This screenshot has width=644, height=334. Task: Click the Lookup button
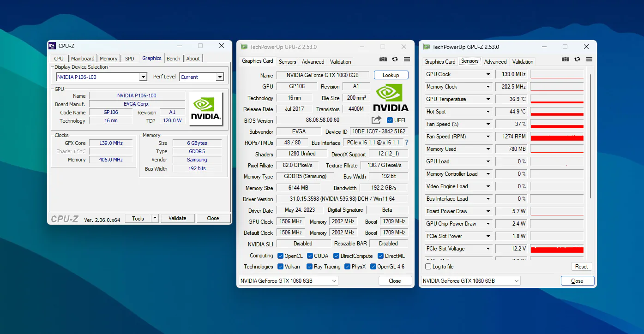click(391, 75)
